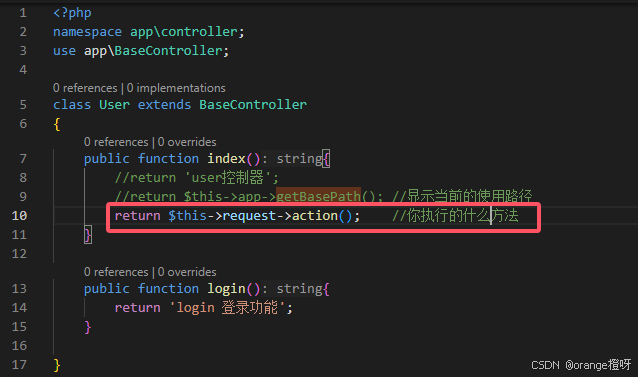Click the '0 references' code lens above class User

[85, 88]
